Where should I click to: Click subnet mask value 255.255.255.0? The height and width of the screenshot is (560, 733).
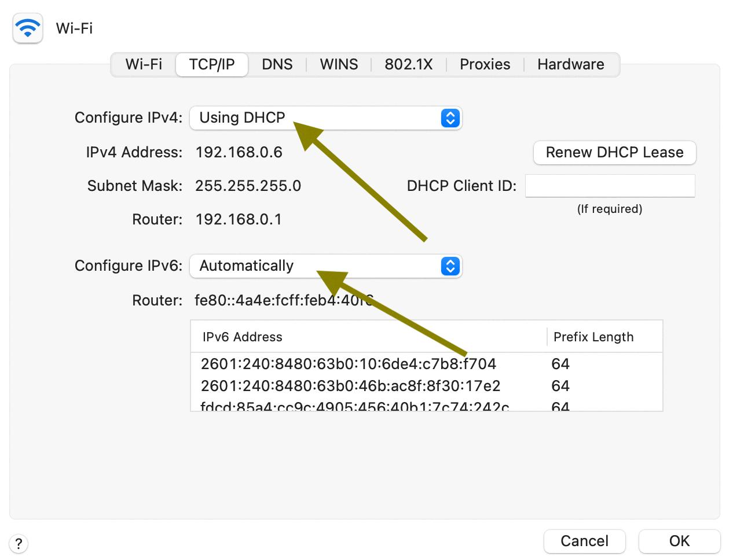pos(248,186)
